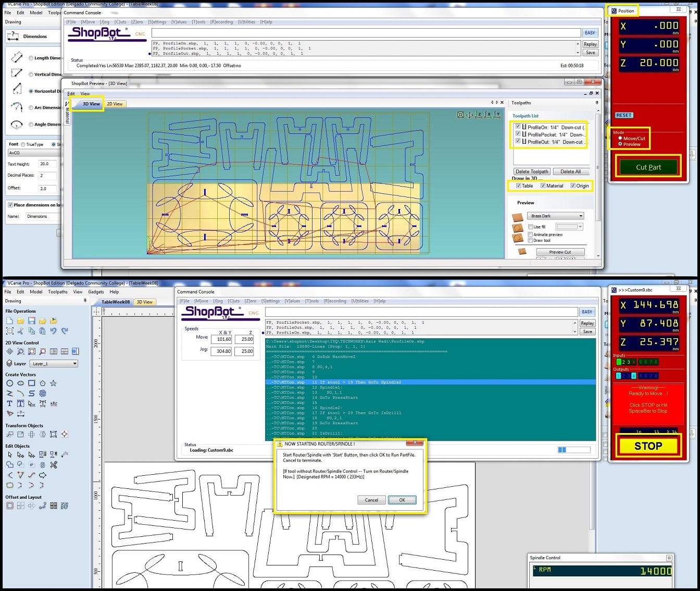Activate the Node Editing tool
This screenshot has width=700, height=591.
click(21, 454)
